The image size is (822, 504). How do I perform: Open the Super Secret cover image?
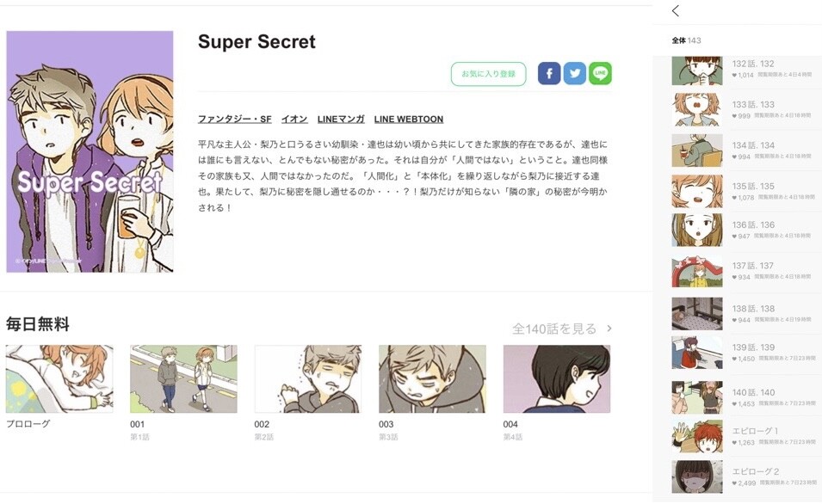point(90,151)
